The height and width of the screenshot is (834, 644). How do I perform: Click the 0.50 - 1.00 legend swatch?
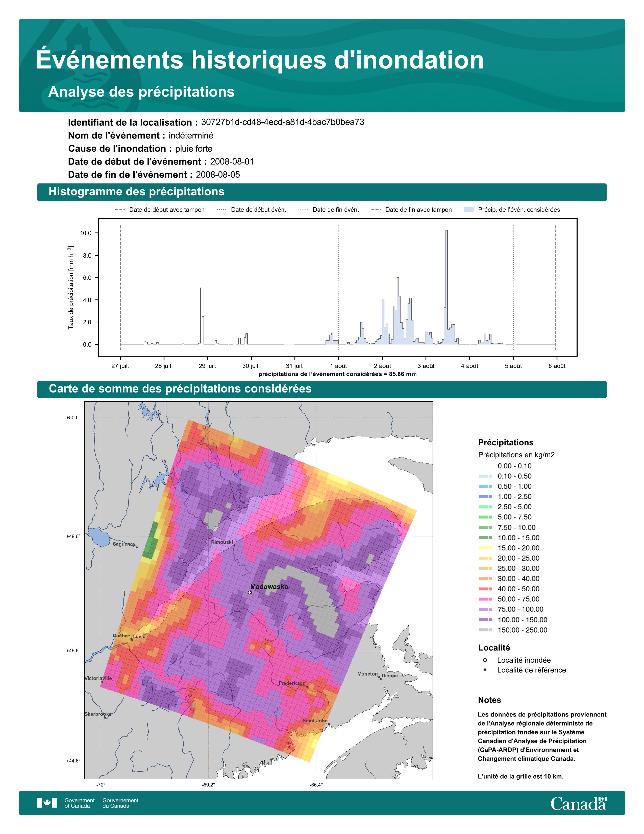pyautogui.click(x=485, y=487)
